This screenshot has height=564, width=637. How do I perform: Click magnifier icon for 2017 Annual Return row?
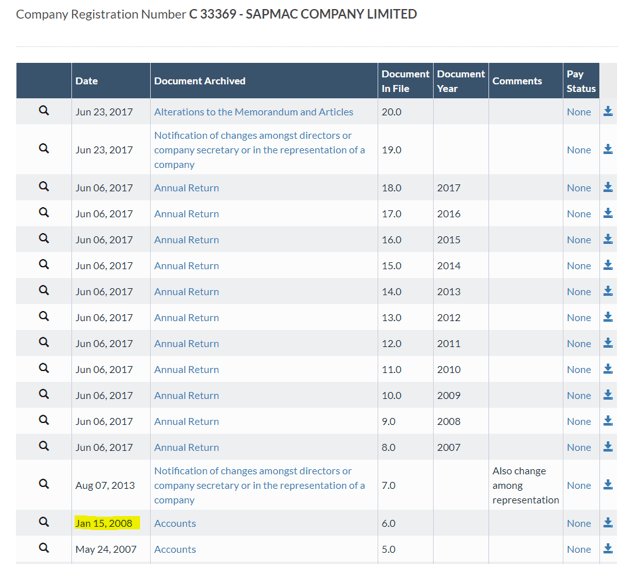tap(44, 188)
